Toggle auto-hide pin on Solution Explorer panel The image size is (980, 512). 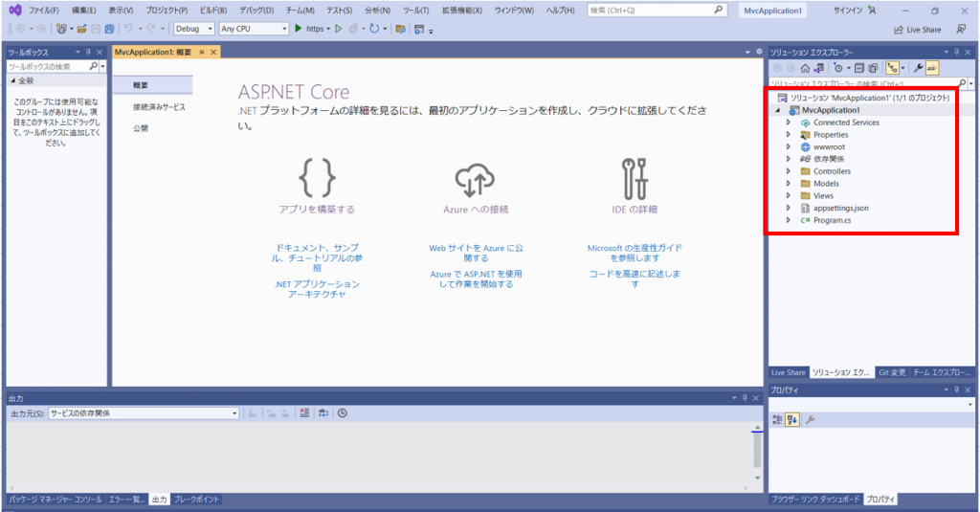click(956, 52)
